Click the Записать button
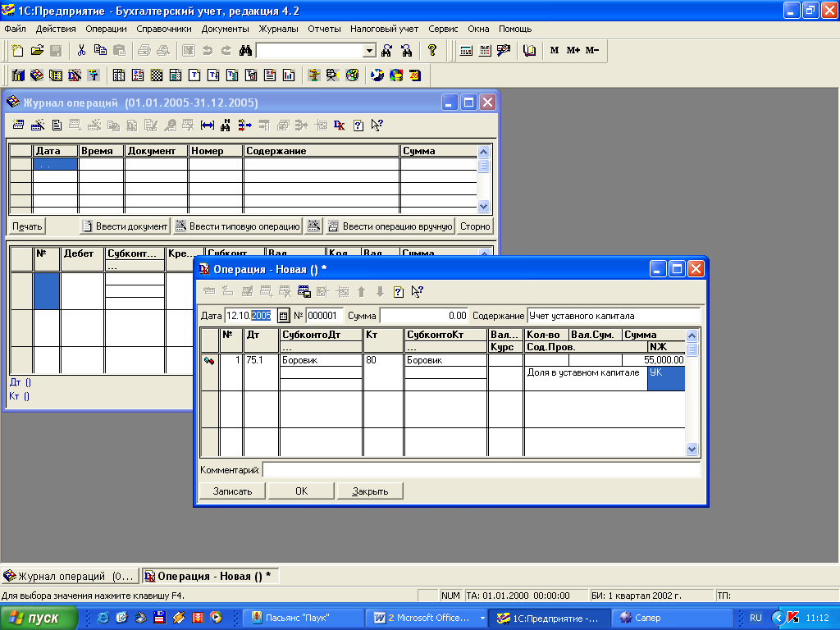Screen dimensions: 840x630 pos(232,491)
